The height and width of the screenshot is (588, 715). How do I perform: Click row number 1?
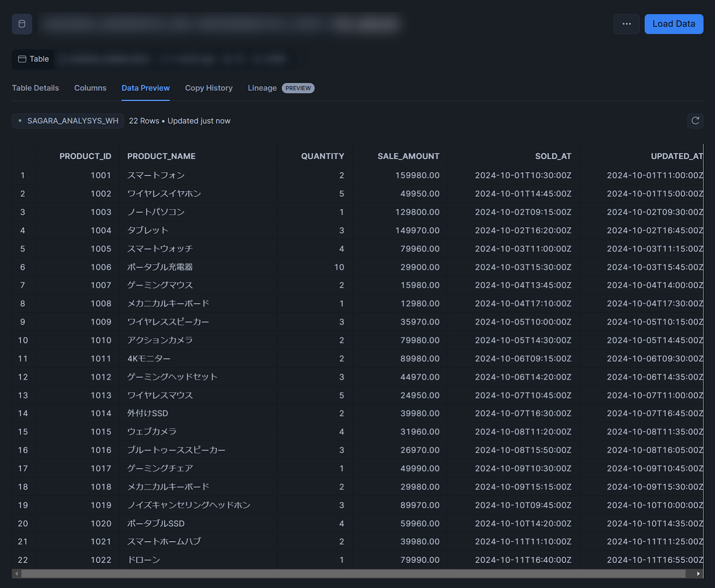(x=23, y=176)
